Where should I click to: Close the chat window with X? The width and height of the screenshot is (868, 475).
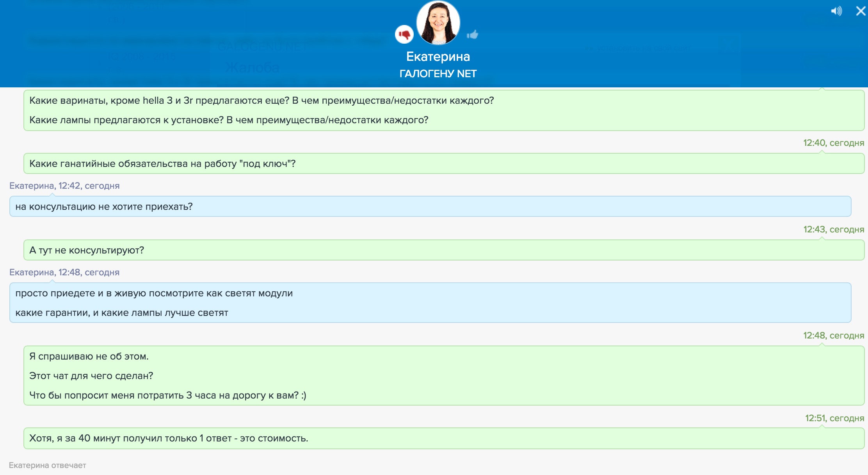(x=861, y=11)
